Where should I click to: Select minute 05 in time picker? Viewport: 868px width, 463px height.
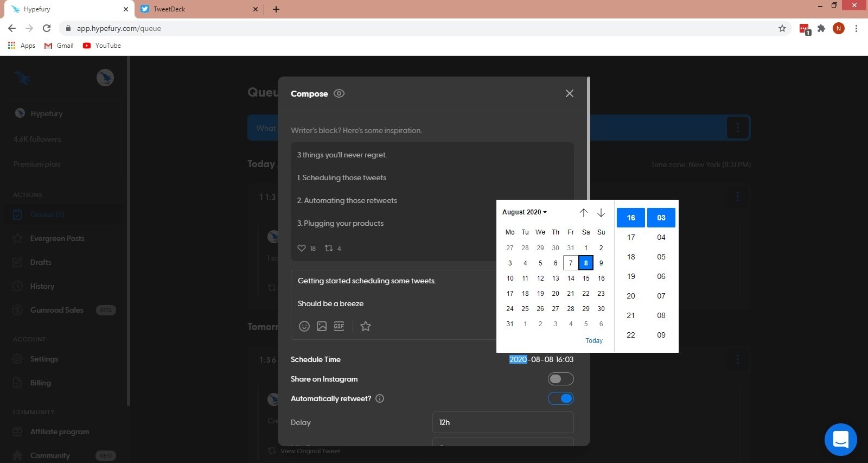click(x=661, y=257)
